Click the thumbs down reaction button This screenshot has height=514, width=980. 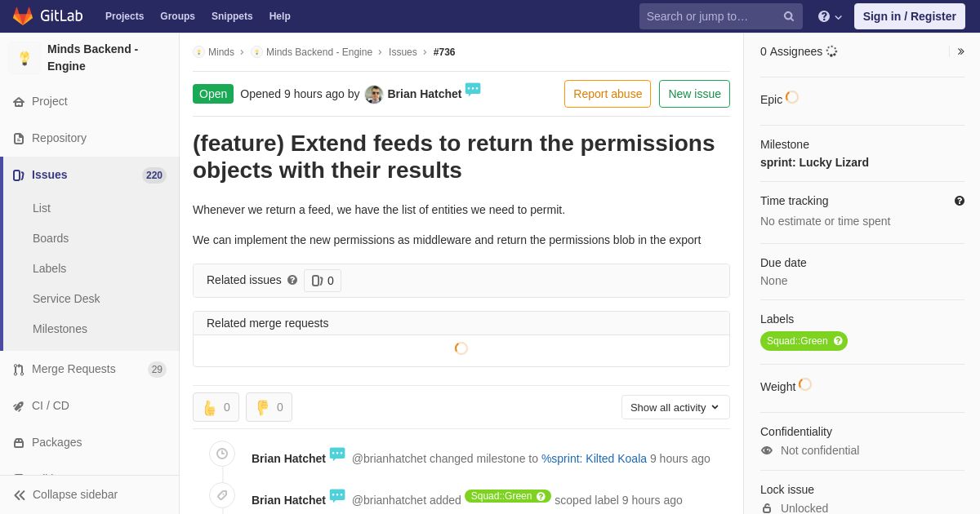[269, 407]
